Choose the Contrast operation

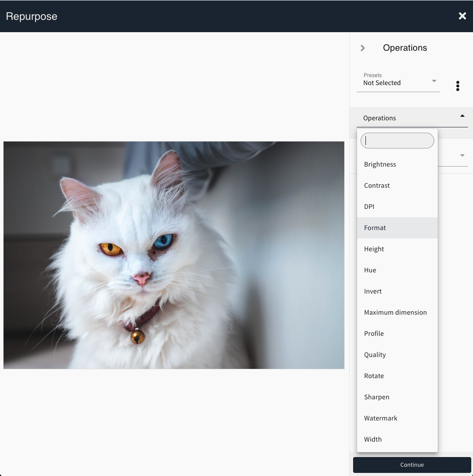tap(377, 186)
